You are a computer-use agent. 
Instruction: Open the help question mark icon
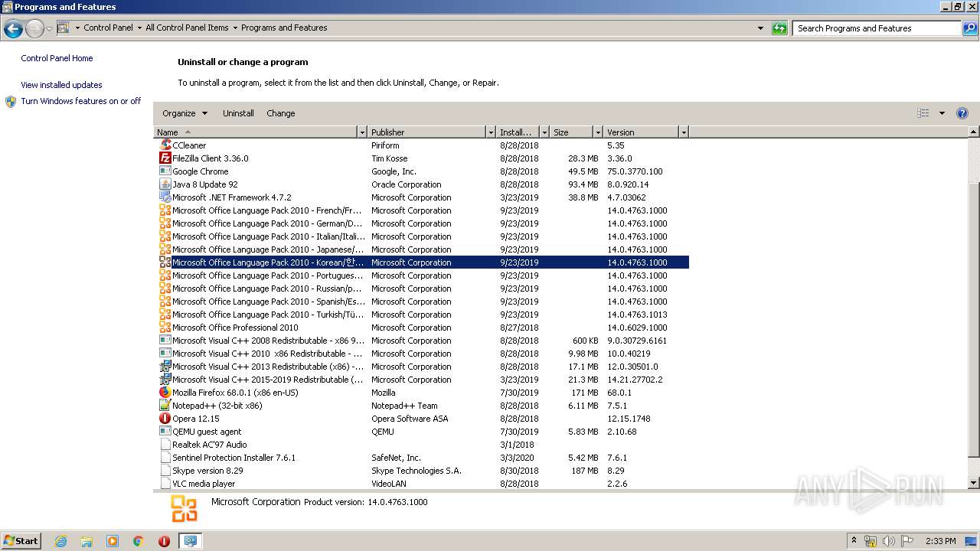tap(962, 113)
